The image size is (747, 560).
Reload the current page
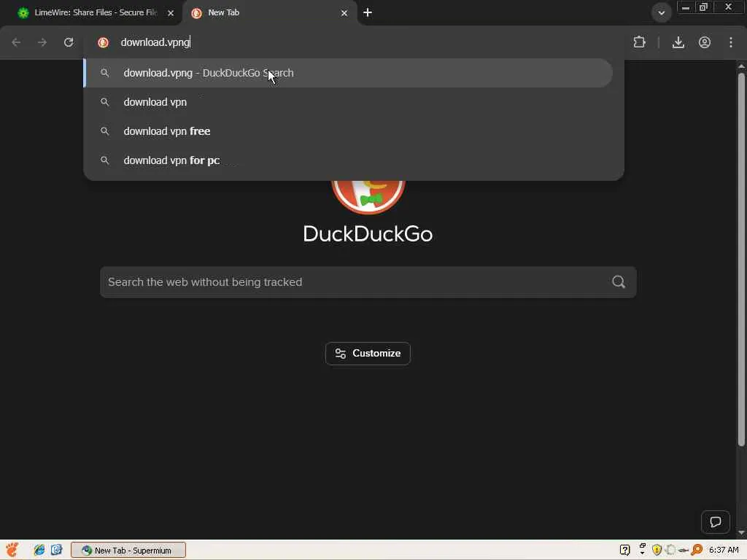tap(69, 42)
